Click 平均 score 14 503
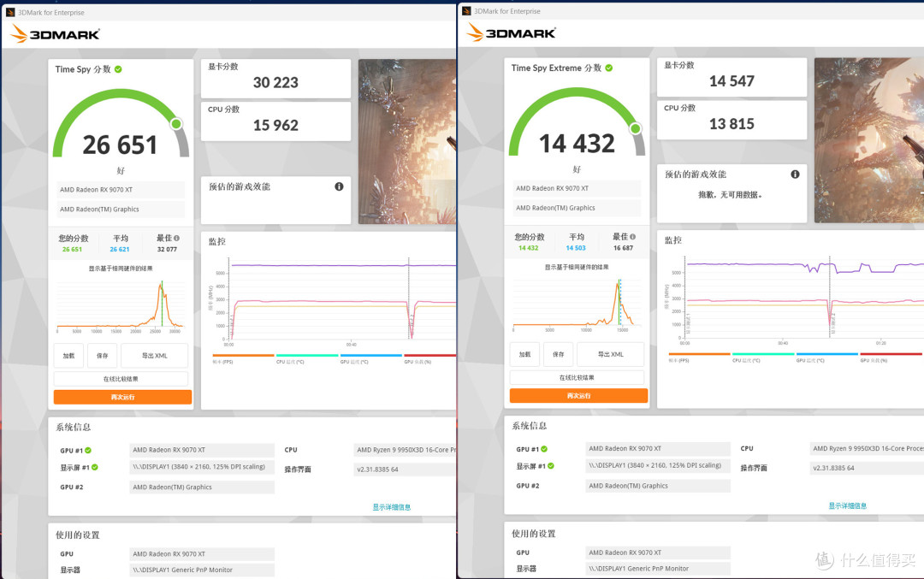The image size is (924, 579). [x=576, y=249]
